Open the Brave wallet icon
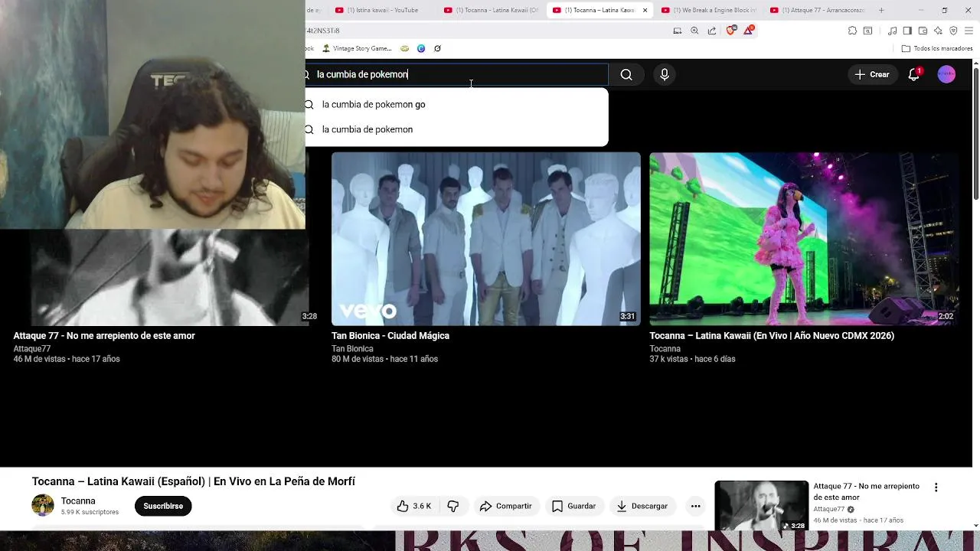 tap(923, 31)
